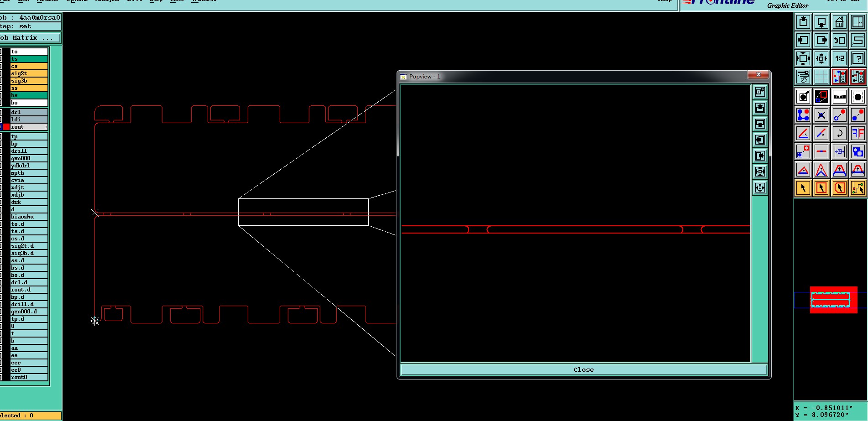Zoom in using main toolbar expand icon
Viewport: 868px width, 421px height.
pos(803,58)
